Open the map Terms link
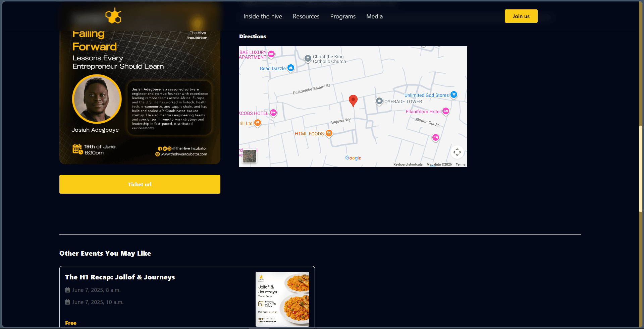The width and height of the screenshot is (644, 329). 460,164
